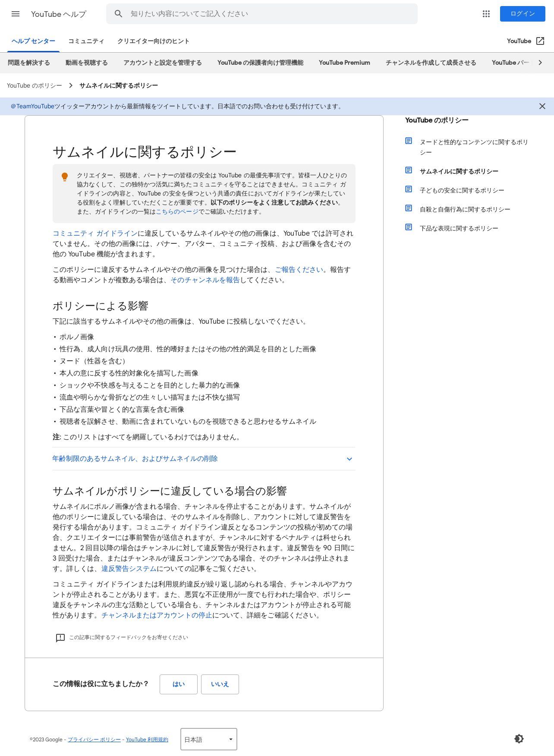The width and height of the screenshot is (554, 756).
Task: Select YouTube の保護者向け管理機能 category
Action: [260, 63]
